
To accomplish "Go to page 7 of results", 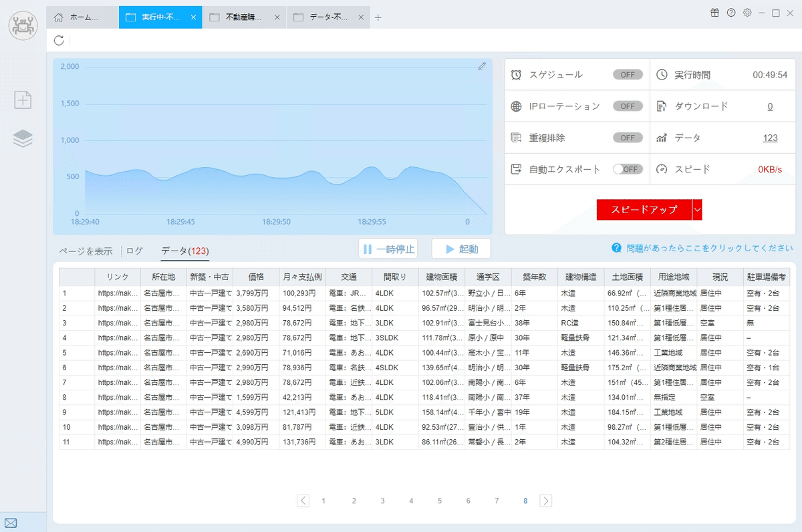I will pos(497,501).
